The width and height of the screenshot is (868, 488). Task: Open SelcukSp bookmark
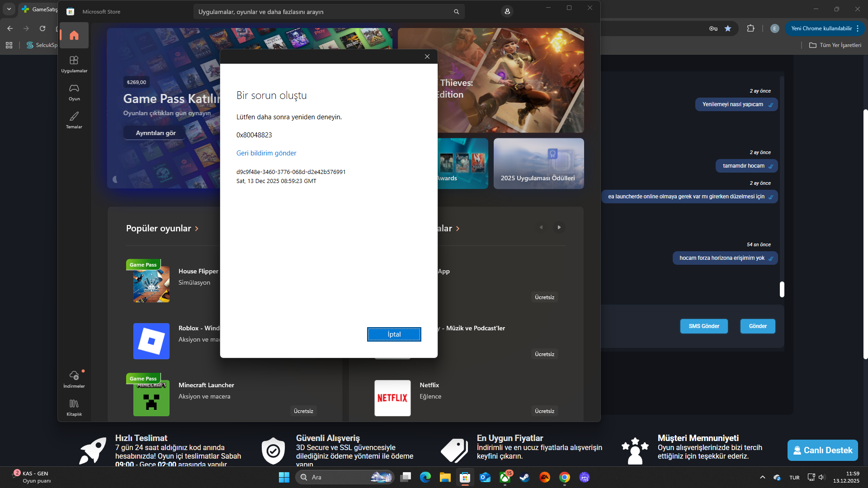(42, 45)
